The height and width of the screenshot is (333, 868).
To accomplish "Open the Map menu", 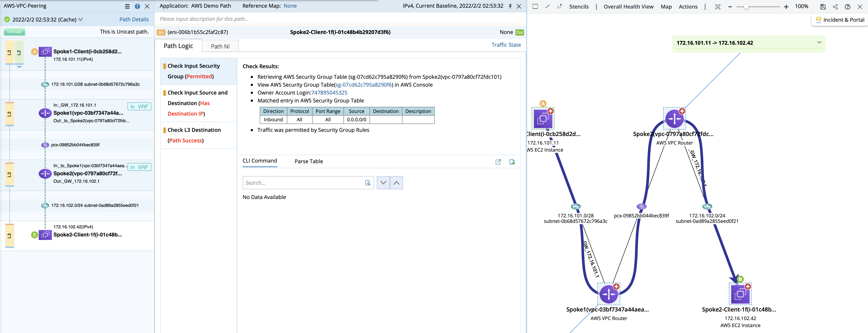I will click(x=666, y=7).
